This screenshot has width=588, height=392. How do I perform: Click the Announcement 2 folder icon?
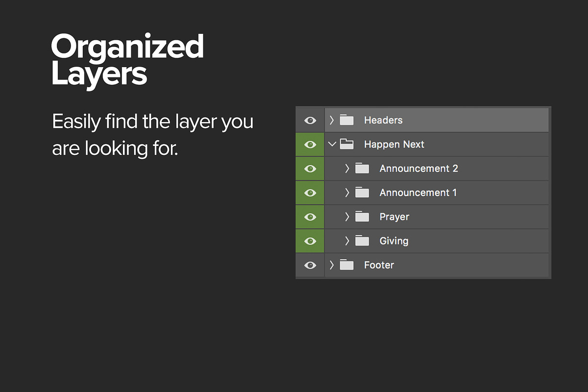(x=362, y=169)
